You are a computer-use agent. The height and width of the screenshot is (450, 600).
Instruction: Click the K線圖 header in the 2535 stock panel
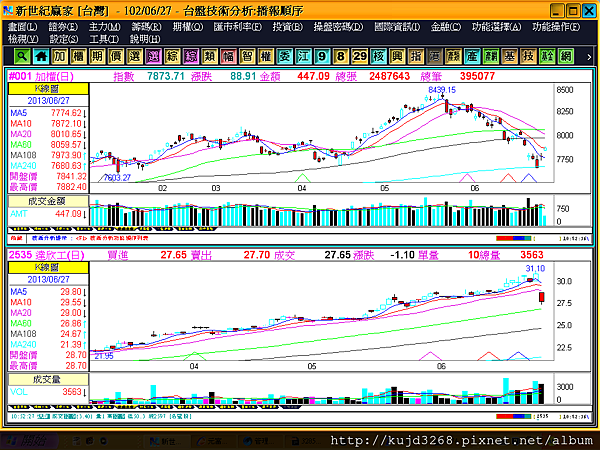(x=48, y=267)
